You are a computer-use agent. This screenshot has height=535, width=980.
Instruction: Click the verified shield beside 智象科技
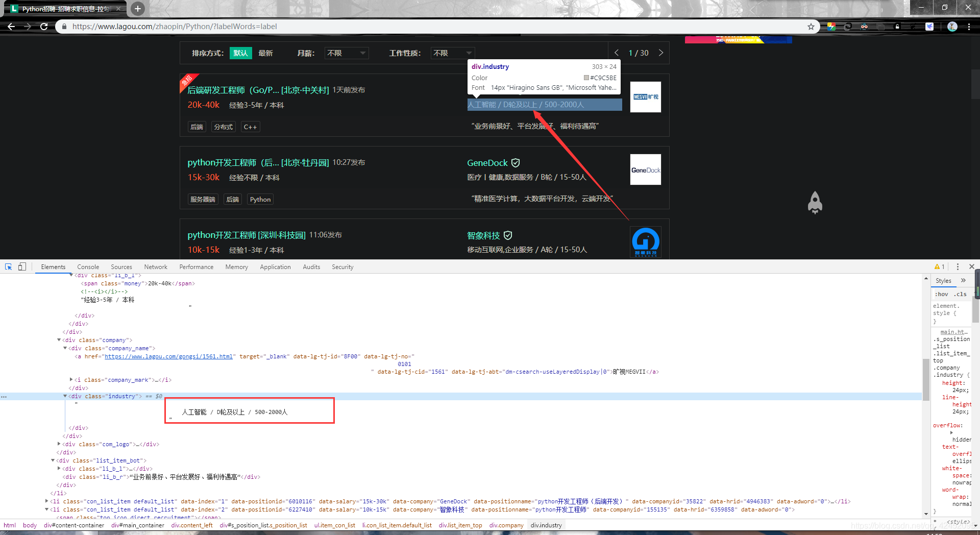508,235
